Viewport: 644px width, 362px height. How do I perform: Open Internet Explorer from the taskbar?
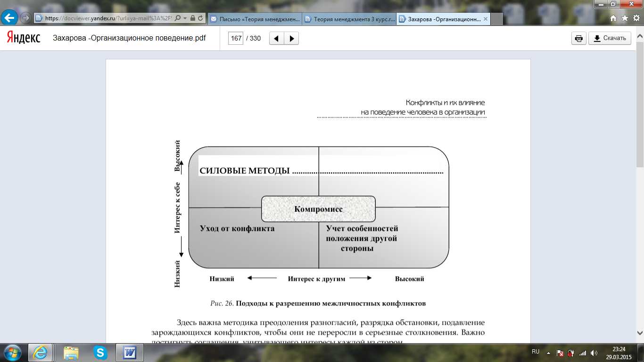(x=40, y=352)
